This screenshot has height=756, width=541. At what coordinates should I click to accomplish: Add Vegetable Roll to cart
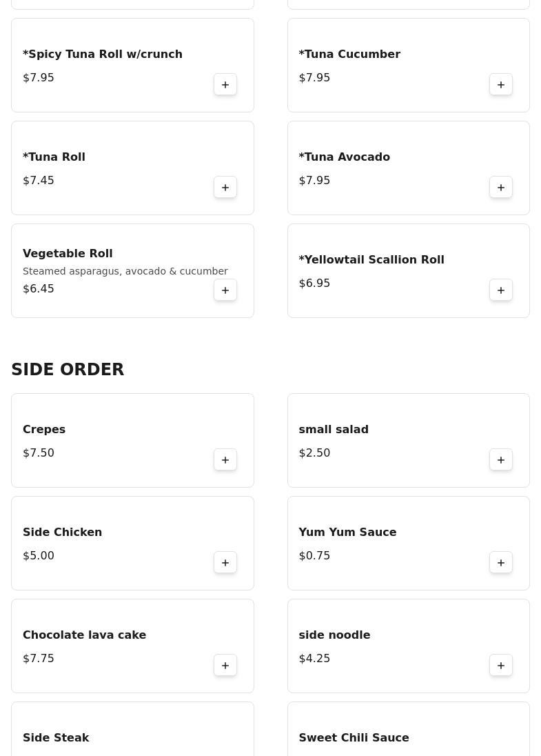pyautogui.click(x=225, y=290)
